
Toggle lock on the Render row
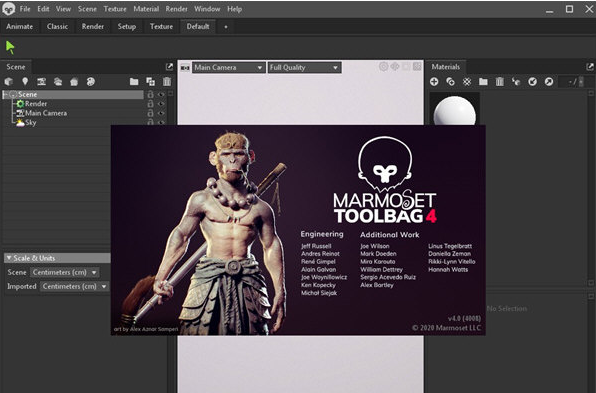(x=151, y=103)
